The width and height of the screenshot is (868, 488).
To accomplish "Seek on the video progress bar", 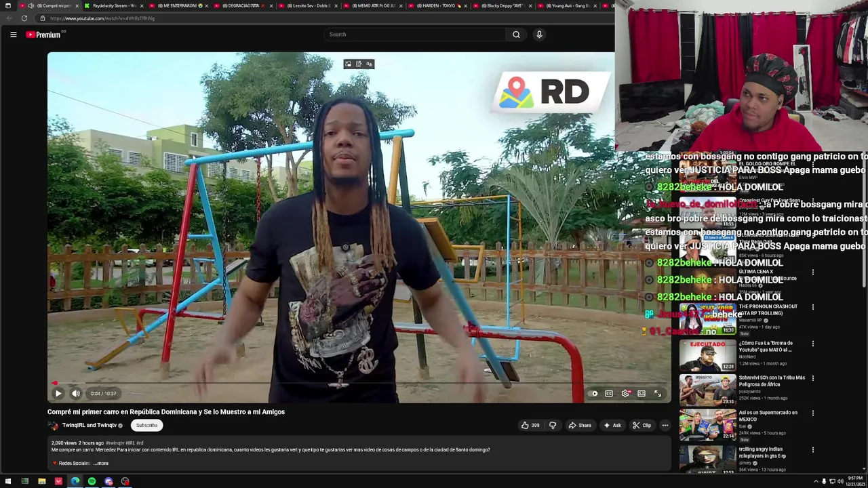I will 359,383.
